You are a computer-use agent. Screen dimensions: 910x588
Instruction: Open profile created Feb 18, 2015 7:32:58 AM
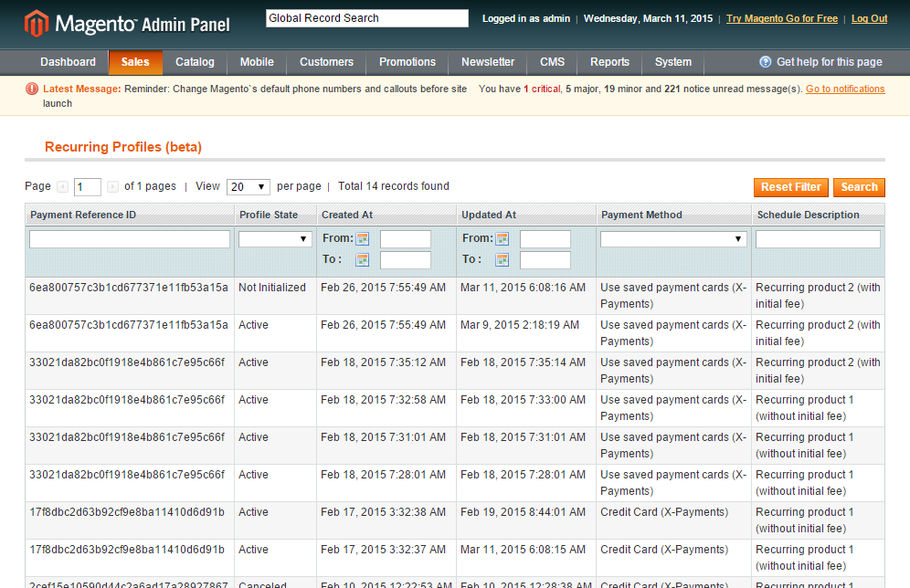point(455,407)
